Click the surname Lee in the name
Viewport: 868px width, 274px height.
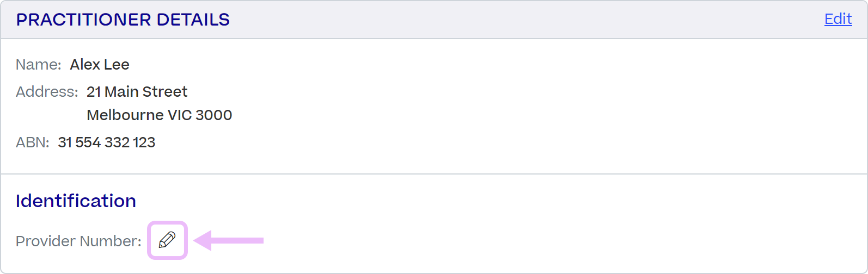click(117, 65)
